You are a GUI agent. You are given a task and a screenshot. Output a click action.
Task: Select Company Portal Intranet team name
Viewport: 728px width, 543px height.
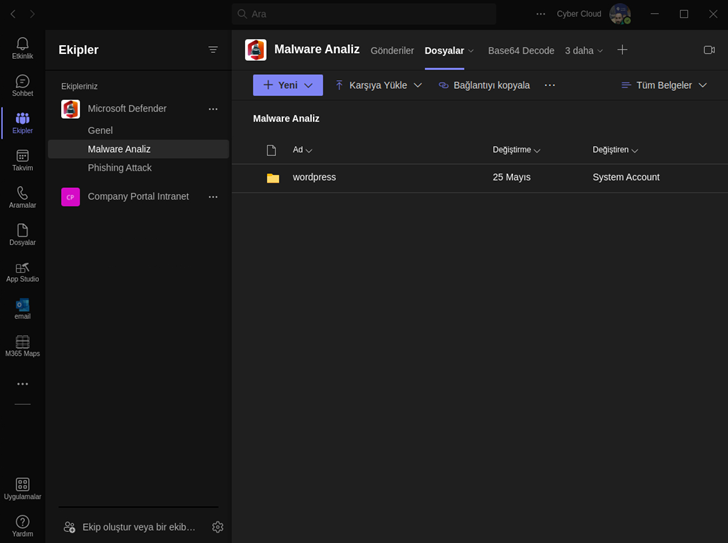[138, 196]
